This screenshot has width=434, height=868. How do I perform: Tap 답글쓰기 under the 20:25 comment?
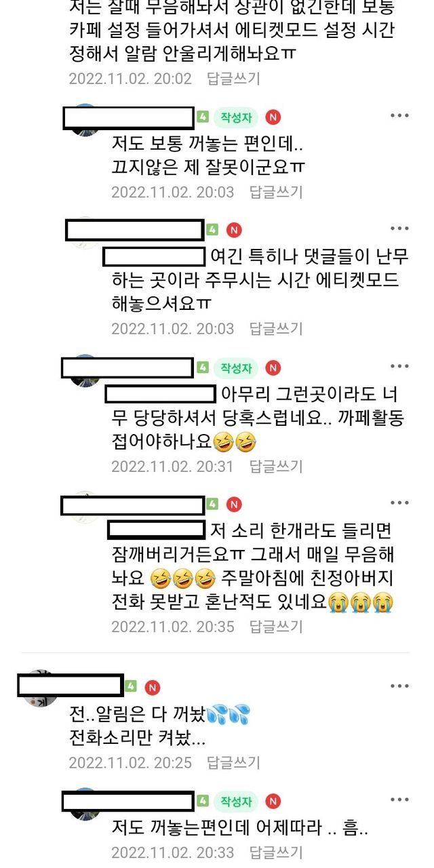coord(233,762)
